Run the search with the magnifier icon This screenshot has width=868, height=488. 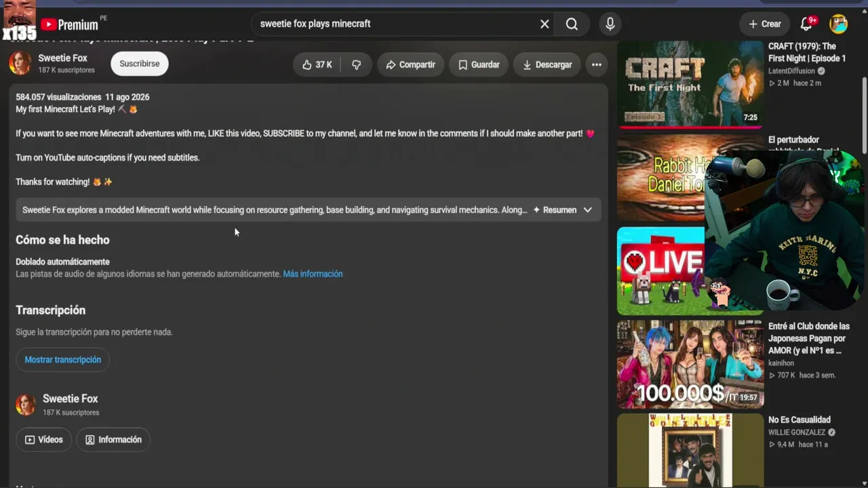(572, 24)
